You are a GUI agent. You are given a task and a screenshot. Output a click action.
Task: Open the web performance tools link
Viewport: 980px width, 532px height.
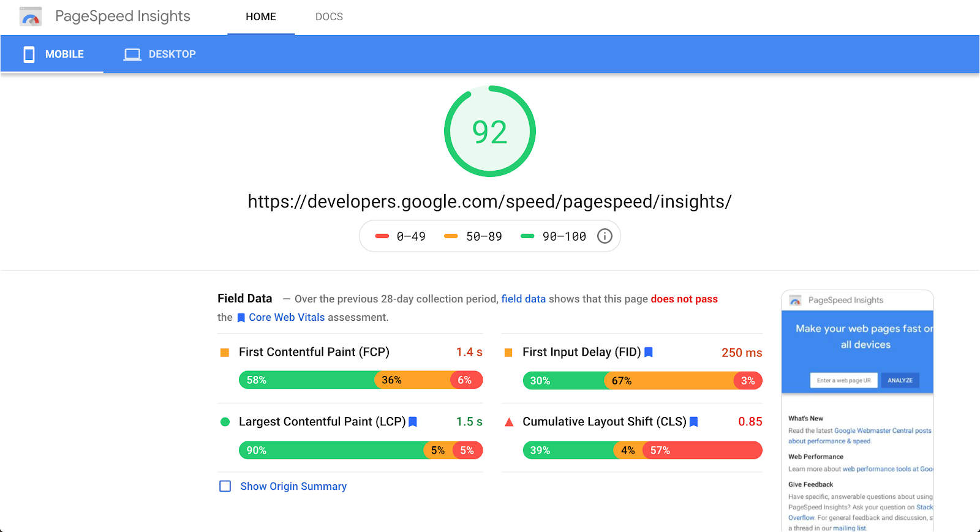(888, 469)
